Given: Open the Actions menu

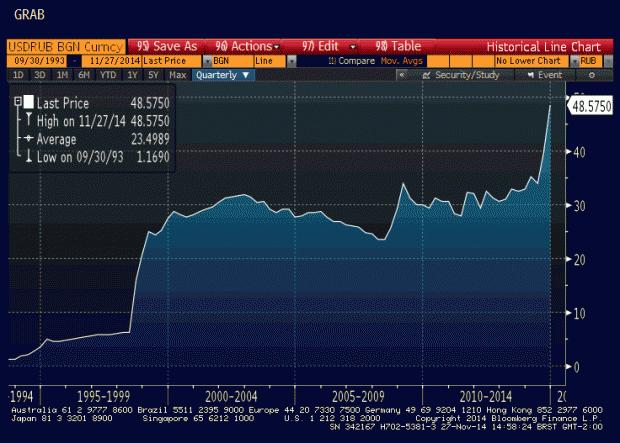Looking at the screenshot, I should tap(246, 46).
